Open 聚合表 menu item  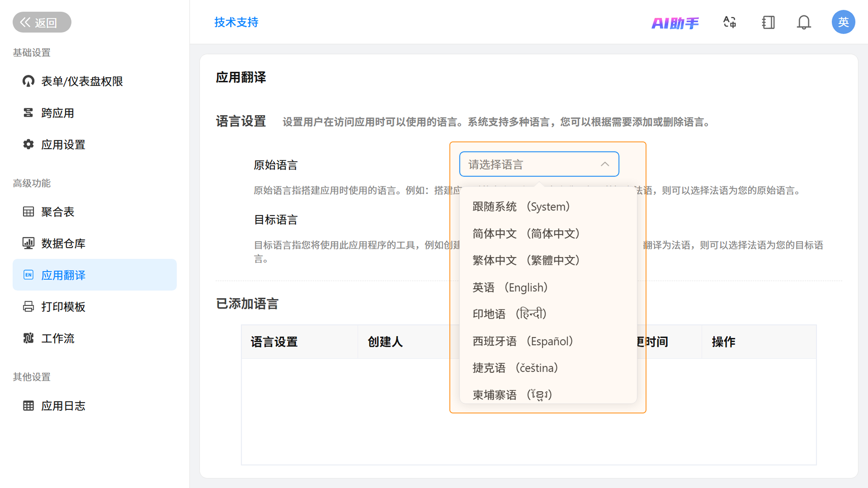95,211
